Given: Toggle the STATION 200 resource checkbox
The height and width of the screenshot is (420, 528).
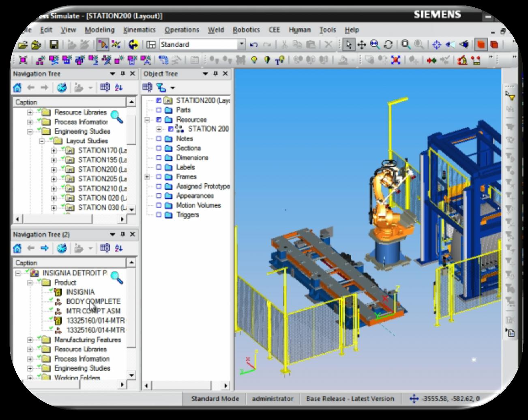Looking at the screenshot, I should pos(171,129).
